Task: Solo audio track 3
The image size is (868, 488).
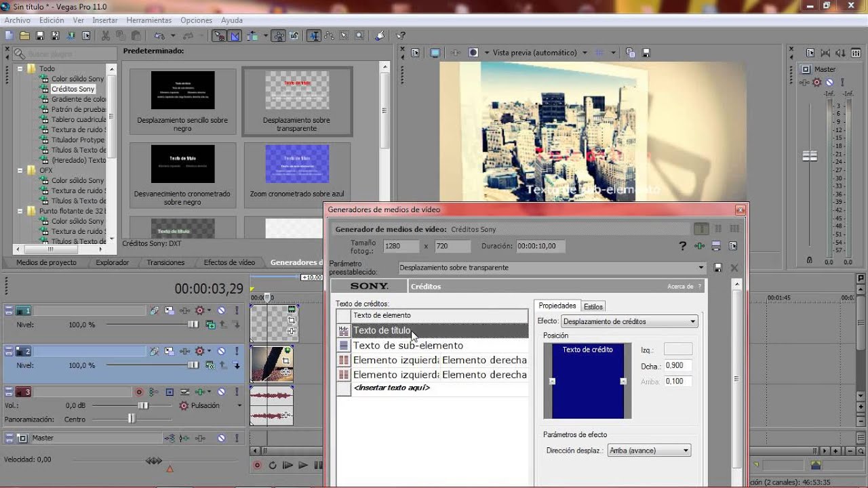Action: click(x=236, y=392)
